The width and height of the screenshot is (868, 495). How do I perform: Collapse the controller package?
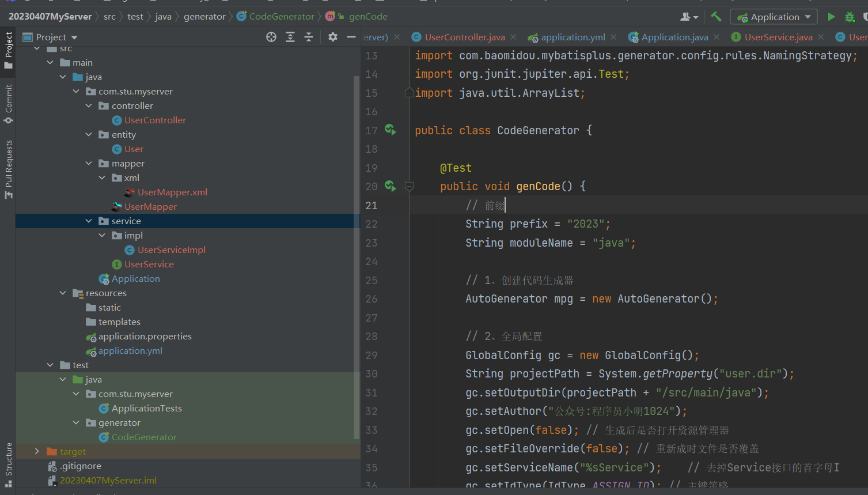[89, 105]
